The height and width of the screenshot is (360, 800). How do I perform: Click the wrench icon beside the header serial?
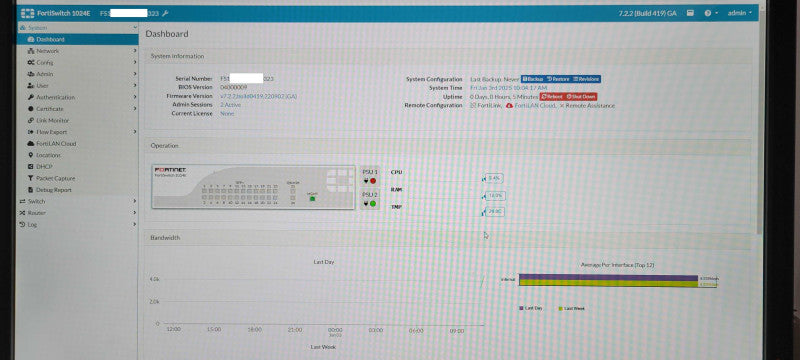point(165,13)
